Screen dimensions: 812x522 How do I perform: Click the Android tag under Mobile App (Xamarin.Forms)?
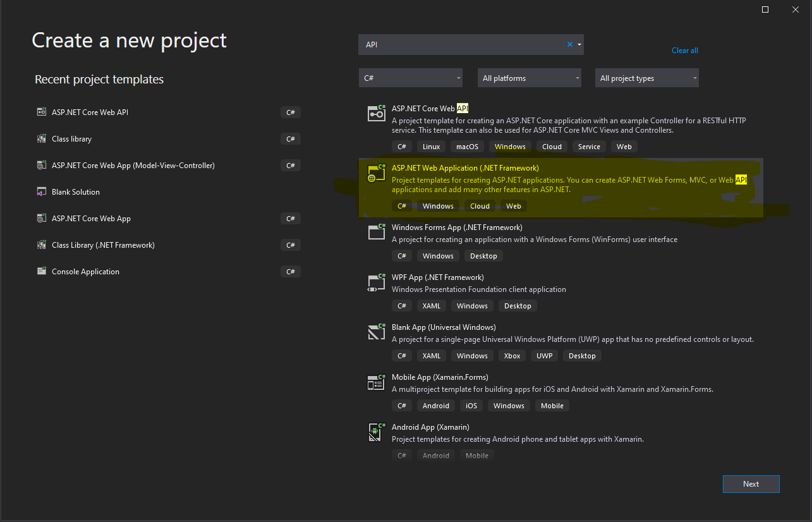click(436, 406)
